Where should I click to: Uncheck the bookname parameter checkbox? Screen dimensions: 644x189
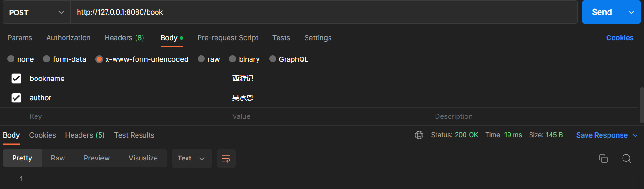[16, 79]
